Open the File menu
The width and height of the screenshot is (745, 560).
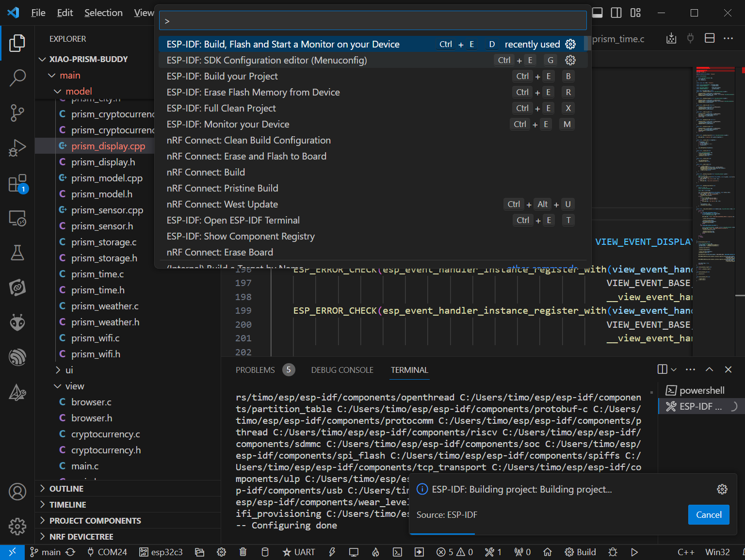coord(38,13)
